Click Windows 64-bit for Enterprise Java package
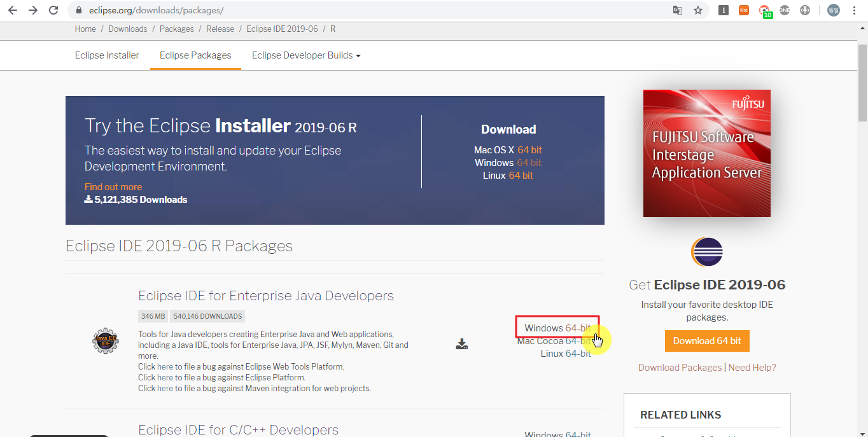This screenshot has height=437, width=868. 578,328
